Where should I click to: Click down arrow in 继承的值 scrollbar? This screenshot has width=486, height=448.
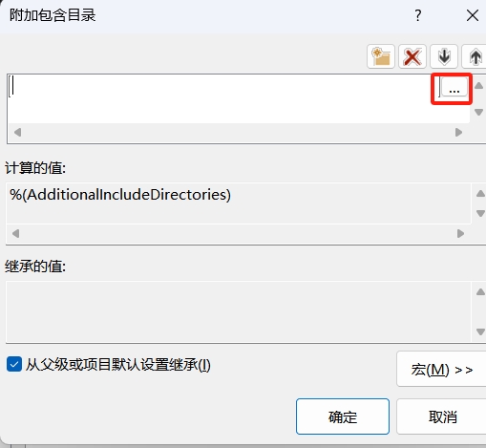pyautogui.click(x=480, y=332)
